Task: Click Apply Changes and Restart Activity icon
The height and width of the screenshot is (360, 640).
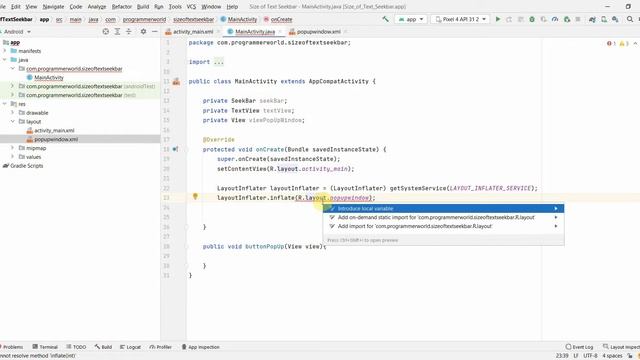Action: 509,19
